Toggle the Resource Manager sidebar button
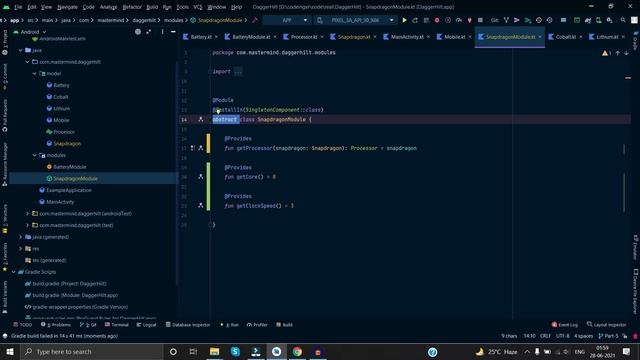 coord(4,165)
